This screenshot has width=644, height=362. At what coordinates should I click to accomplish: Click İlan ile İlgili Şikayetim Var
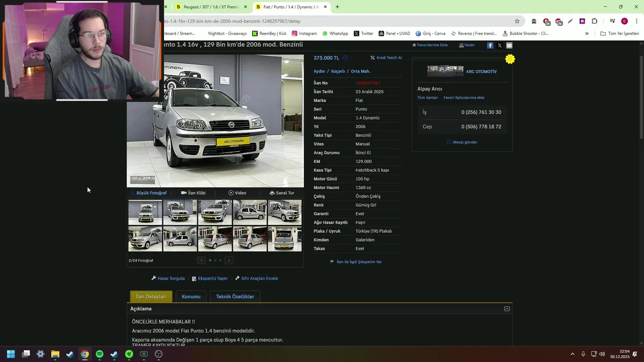pos(356,262)
